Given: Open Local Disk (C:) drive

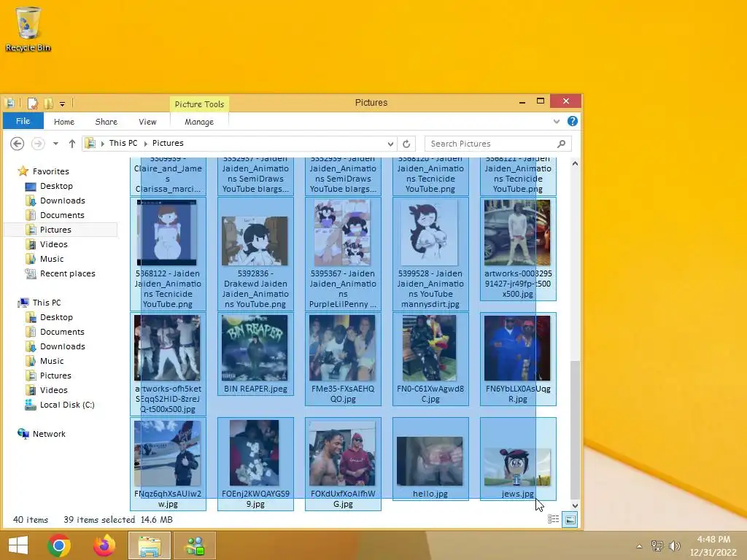Looking at the screenshot, I should (x=66, y=405).
